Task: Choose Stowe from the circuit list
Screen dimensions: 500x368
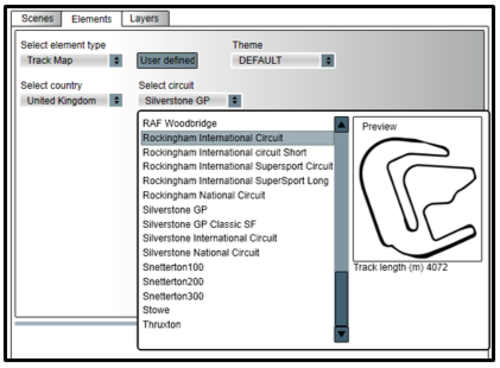Action: [x=237, y=310]
